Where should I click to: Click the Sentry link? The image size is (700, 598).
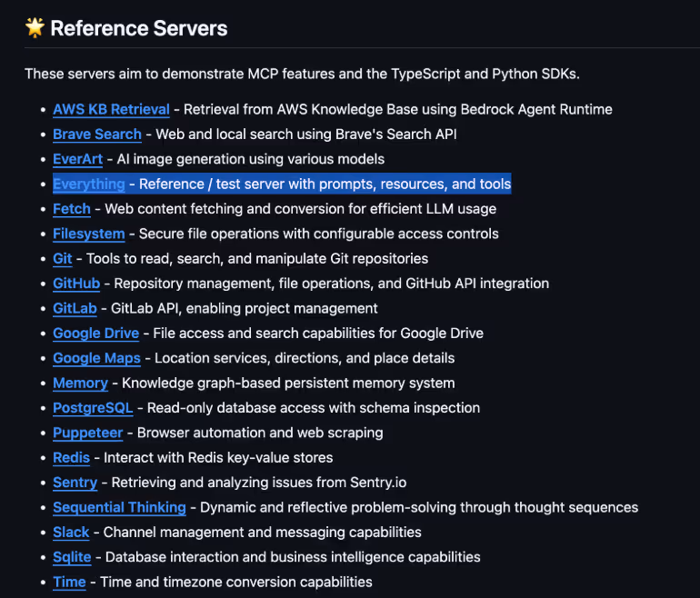point(75,483)
